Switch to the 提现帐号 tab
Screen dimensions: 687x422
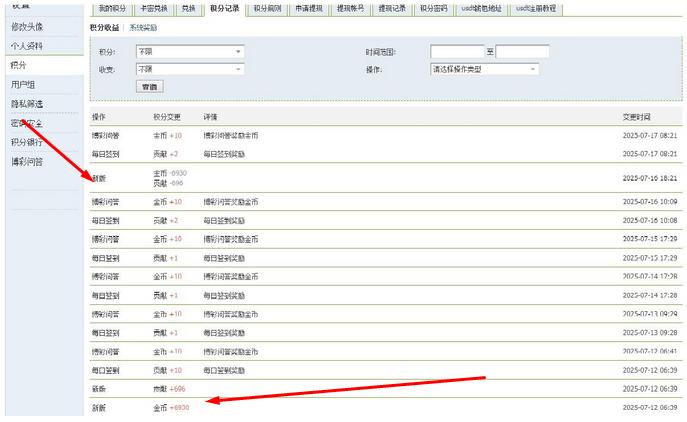[351, 8]
